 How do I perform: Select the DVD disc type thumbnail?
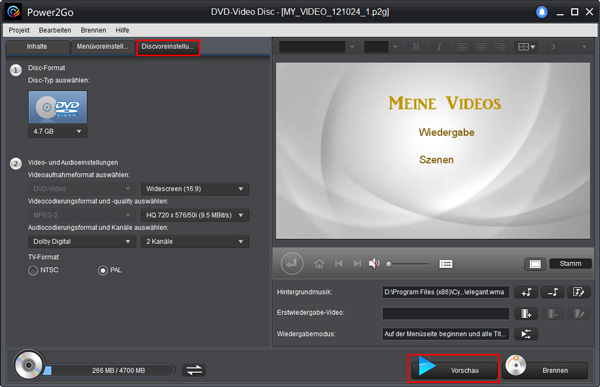tap(58, 107)
